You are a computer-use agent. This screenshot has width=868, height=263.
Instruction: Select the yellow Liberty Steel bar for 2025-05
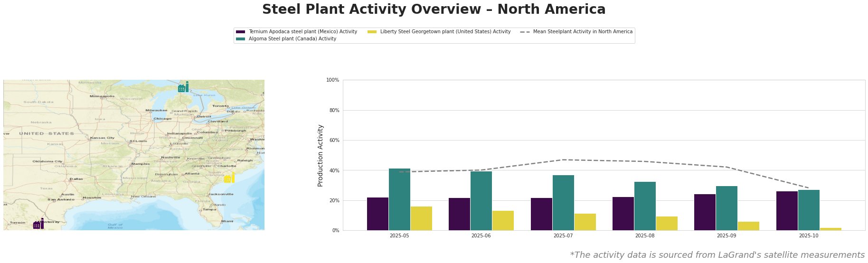click(421, 218)
